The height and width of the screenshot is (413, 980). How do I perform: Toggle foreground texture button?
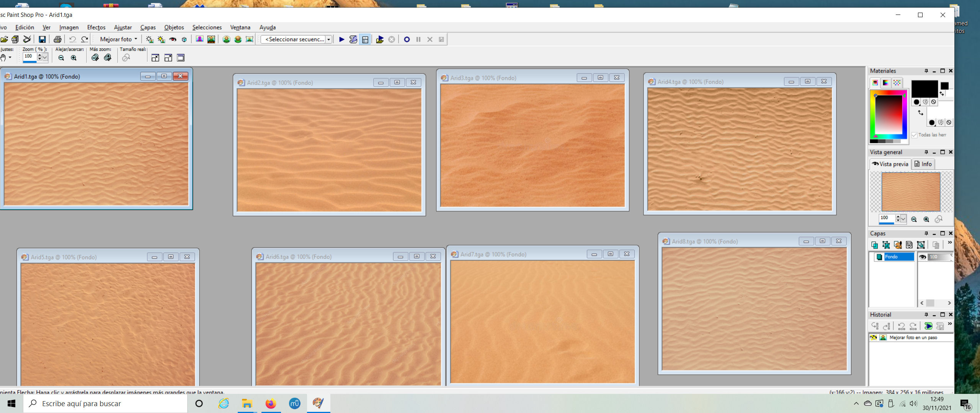(x=925, y=102)
